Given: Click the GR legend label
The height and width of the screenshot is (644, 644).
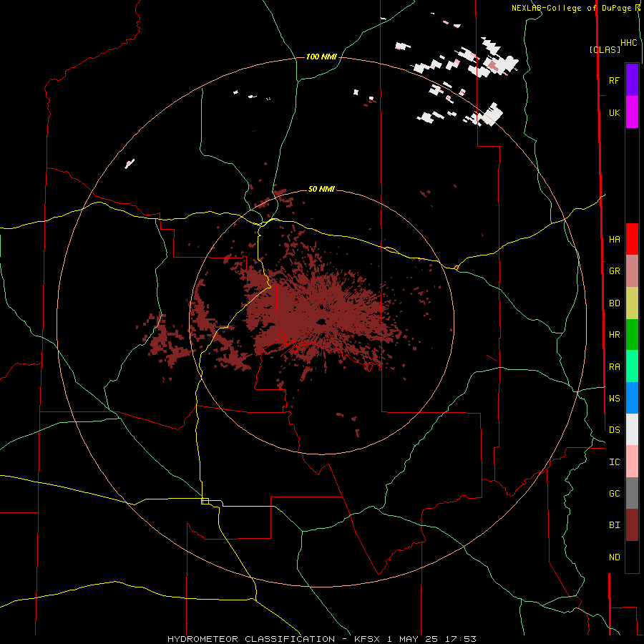Looking at the screenshot, I should (615, 271).
